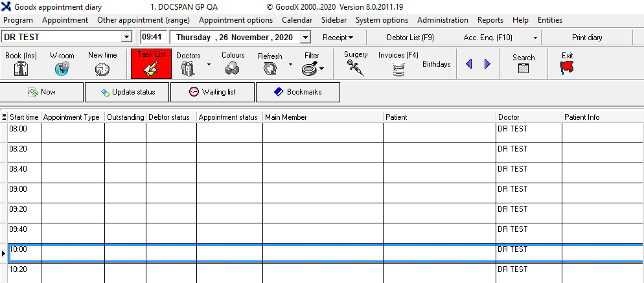This screenshot has width=644, height=283.
Task: Go to previous day with left arrow
Action: tap(469, 63)
